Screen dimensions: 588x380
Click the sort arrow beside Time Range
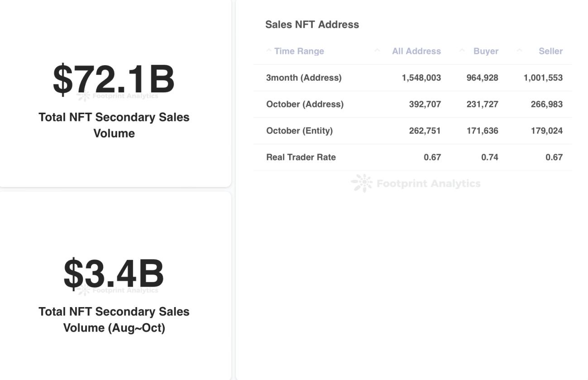[x=269, y=50]
